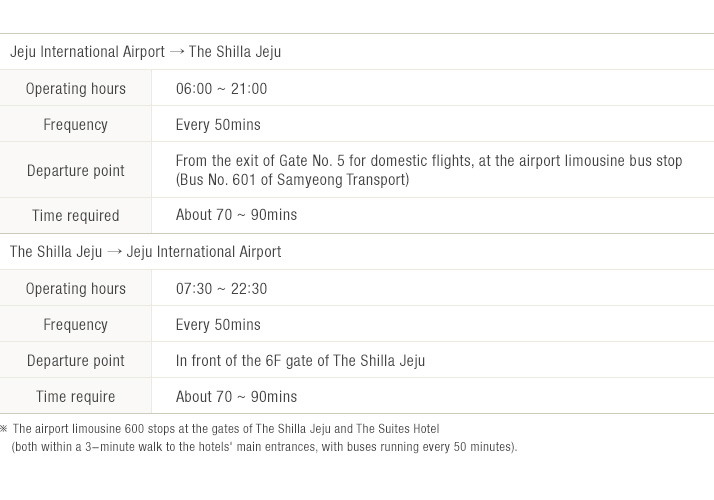The width and height of the screenshot is (714, 500).
Task: Click "Every 50mins" in the Airport-to-Shilla section
Action: pyautogui.click(x=218, y=125)
